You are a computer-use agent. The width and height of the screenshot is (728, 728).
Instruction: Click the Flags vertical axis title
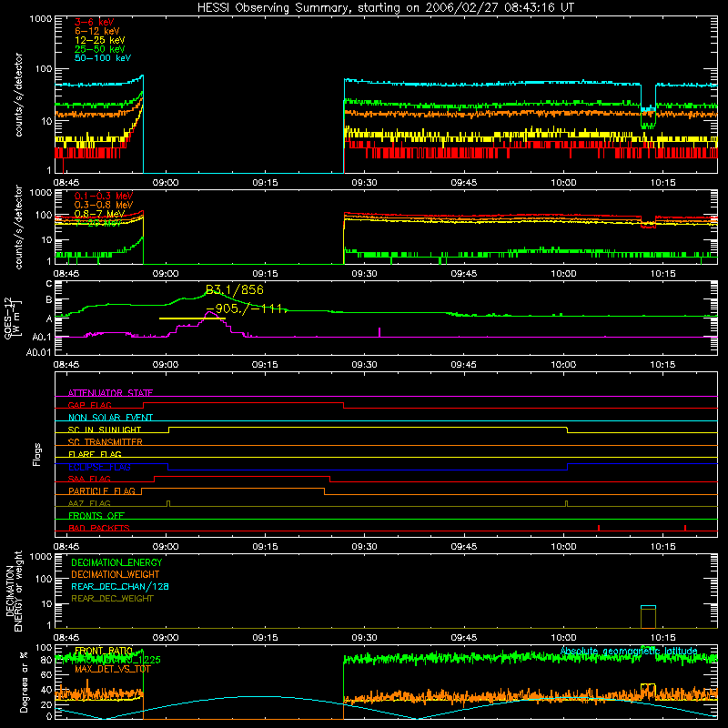click(x=37, y=454)
